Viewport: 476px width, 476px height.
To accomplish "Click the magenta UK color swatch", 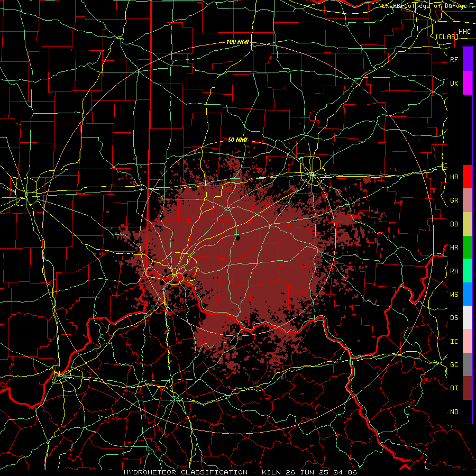I will click(467, 83).
